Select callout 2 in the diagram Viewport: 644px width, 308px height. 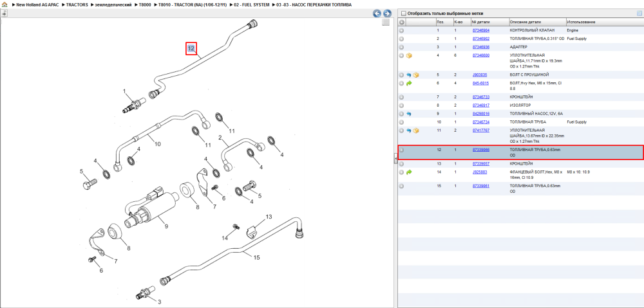coord(220,138)
